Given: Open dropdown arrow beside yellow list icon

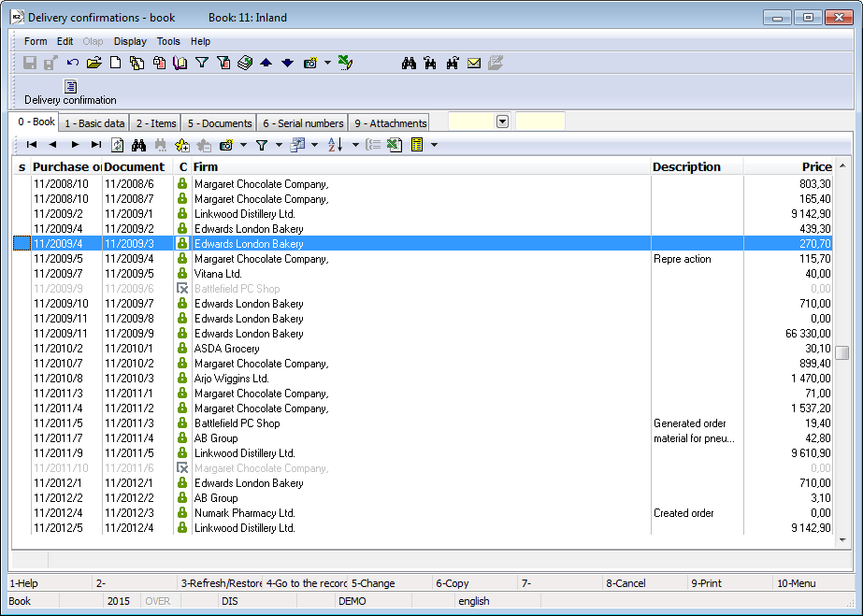Looking at the screenshot, I should point(434,145).
